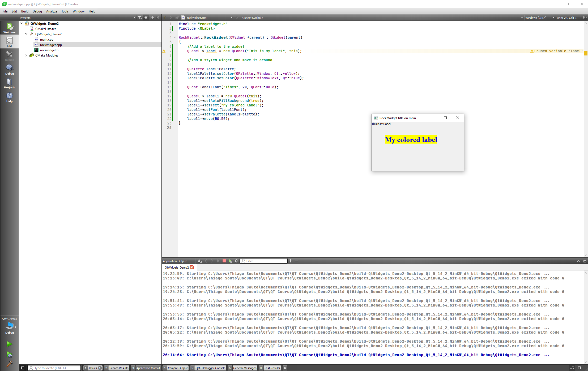Select the Debug menu in menu bar
Image resolution: width=588 pixels, height=371 pixels.
coord(37,11)
